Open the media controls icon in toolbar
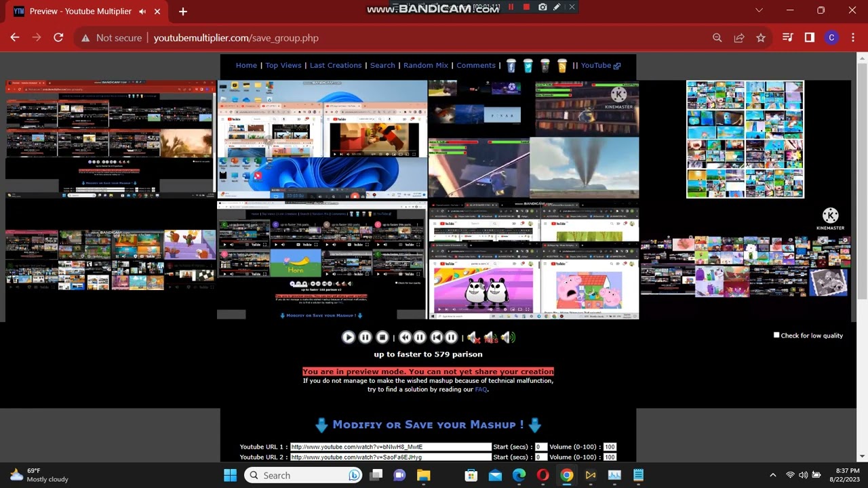This screenshot has width=868, height=488. coord(787,38)
